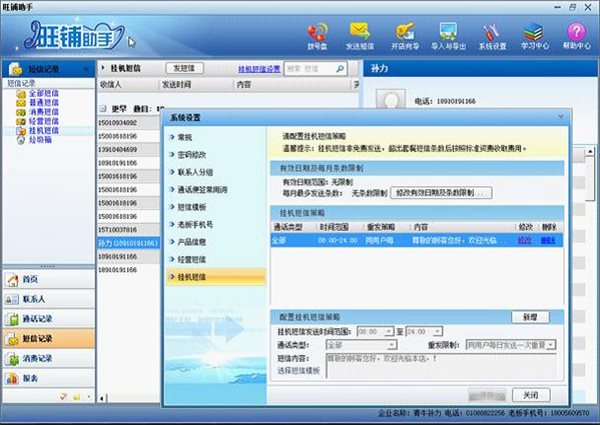Collapse the 短信记录 panel header arrow
Image resolution: width=600 pixels, height=425 pixels.
coord(86,69)
